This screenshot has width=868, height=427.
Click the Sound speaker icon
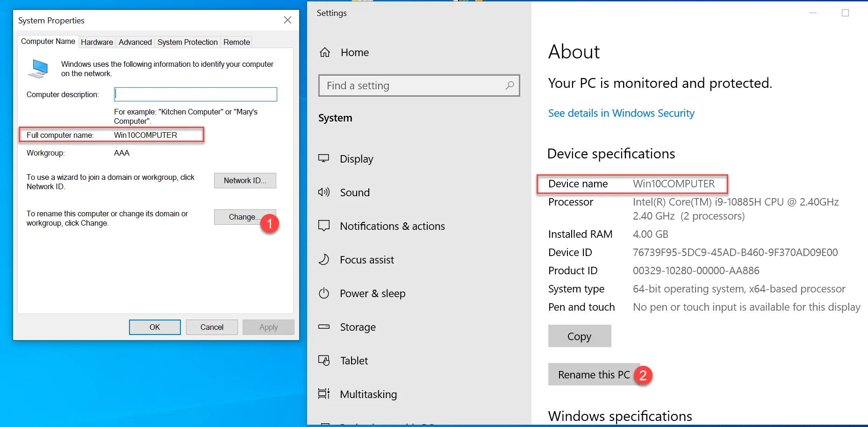[324, 192]
